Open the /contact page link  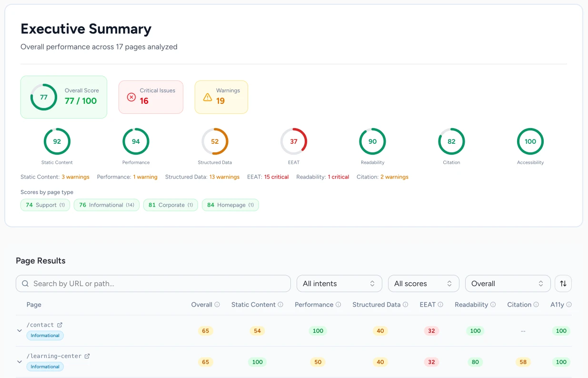point(40,324)
